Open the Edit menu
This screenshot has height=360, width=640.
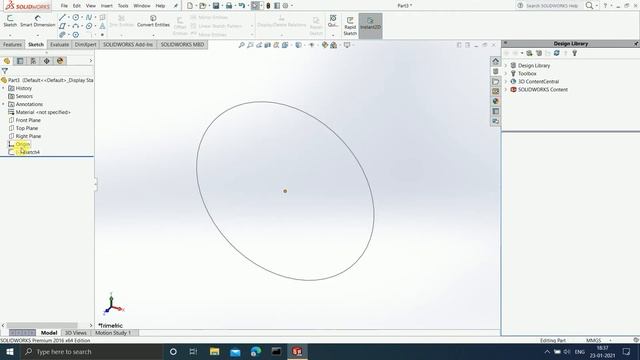pyautogui.click(x=77, y=6)
